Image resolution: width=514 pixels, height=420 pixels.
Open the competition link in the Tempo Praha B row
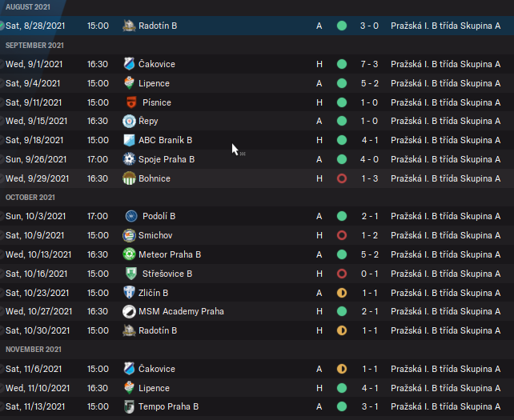click(x=445, y=406)
